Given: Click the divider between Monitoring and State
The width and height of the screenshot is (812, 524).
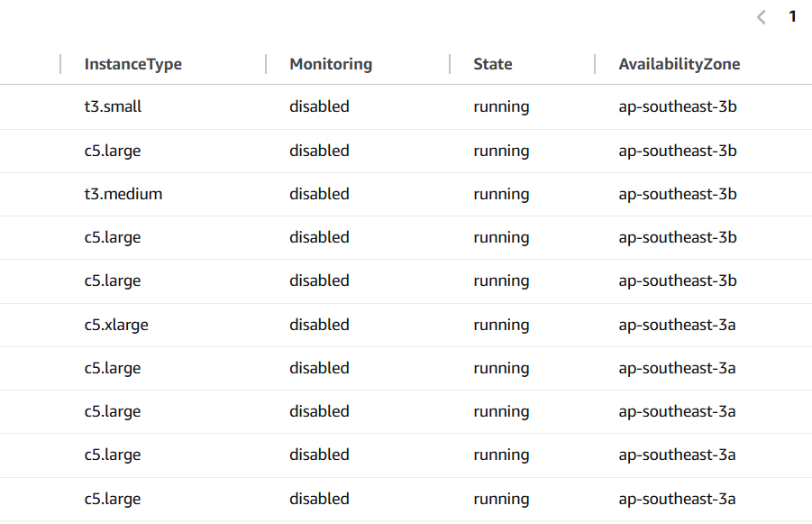Looking at the screenshot, I should tap(450, 64).
